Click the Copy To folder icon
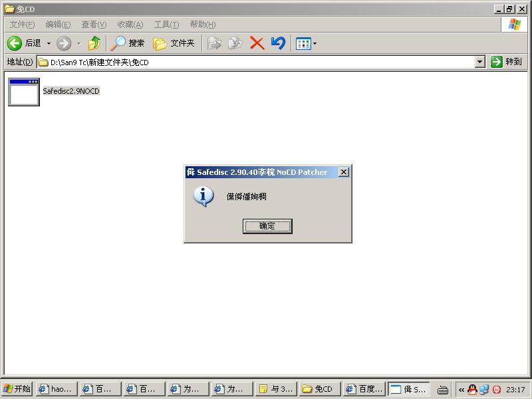 [x=235, y=43]
